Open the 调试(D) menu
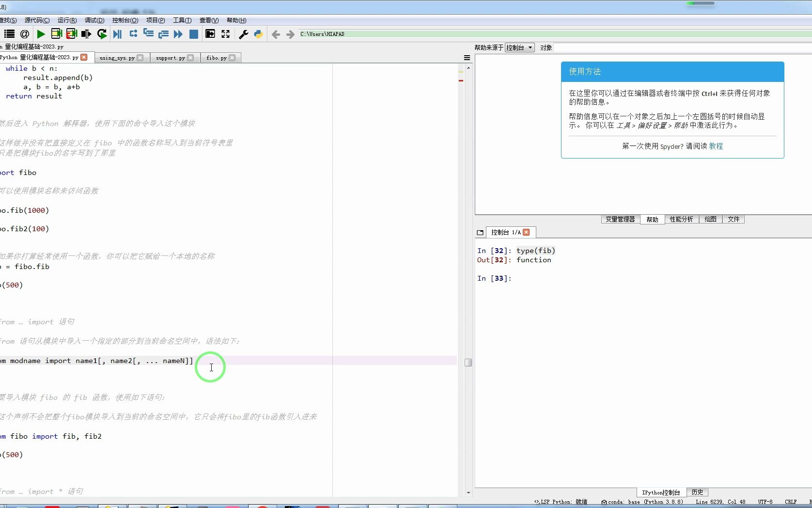Viewport: 812px width, 508px height. coord(94,20)
